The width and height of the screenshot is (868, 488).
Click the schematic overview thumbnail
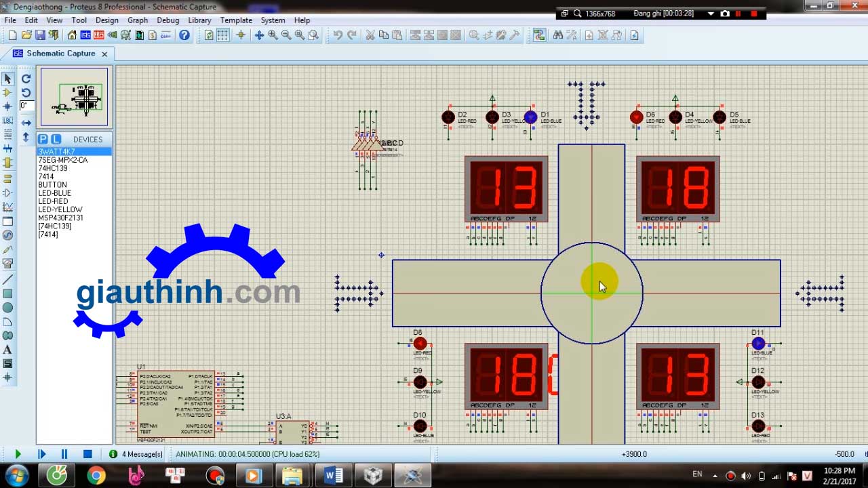pyautogui.click(x=75, y=97)
